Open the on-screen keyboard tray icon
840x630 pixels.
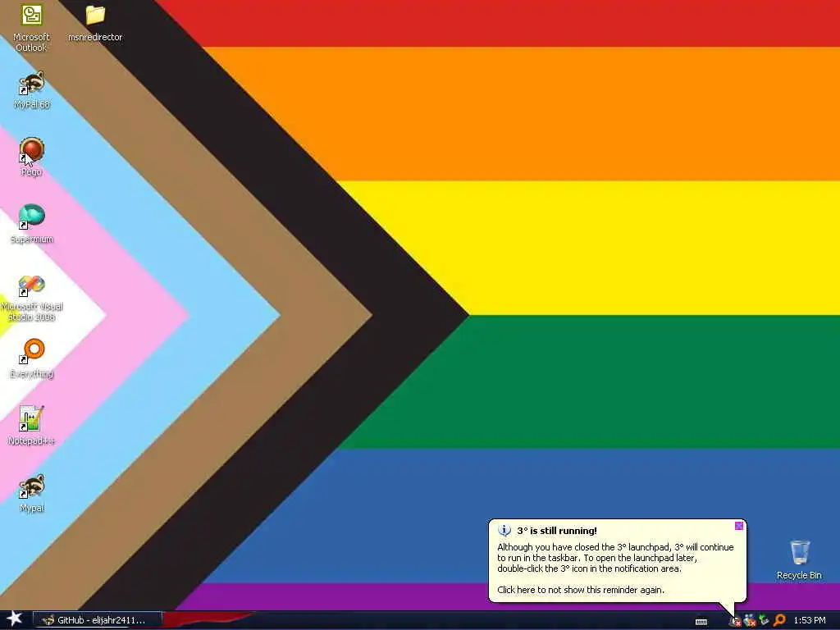point(701,622)
